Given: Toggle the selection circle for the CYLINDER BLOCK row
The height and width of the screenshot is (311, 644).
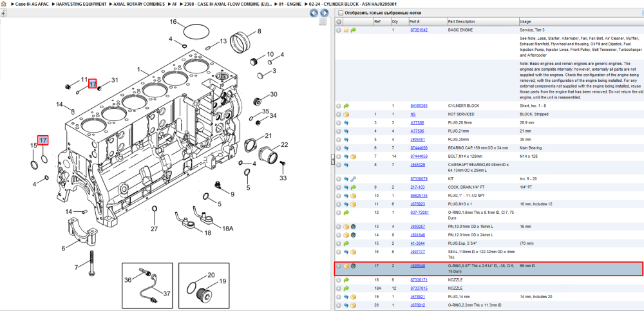Looking at the screenshot, I should tap(339, 106).
